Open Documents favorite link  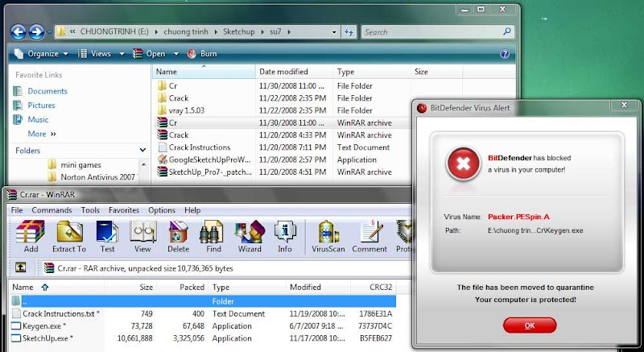click(47, 91)
